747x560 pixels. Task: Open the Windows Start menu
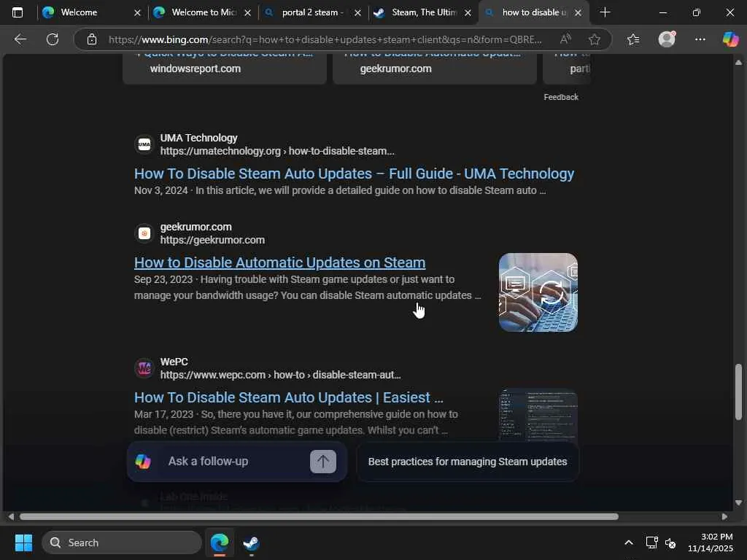tap(23, 542)
